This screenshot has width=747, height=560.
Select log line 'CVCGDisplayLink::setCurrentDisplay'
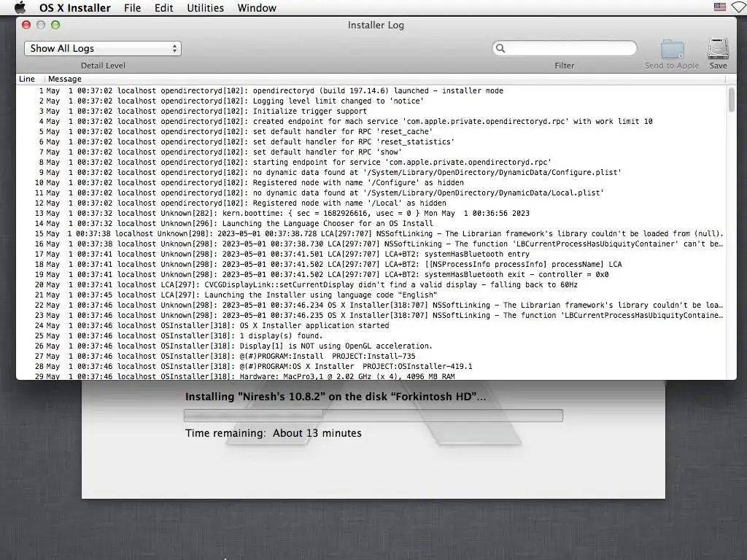[x=371, y=285]
